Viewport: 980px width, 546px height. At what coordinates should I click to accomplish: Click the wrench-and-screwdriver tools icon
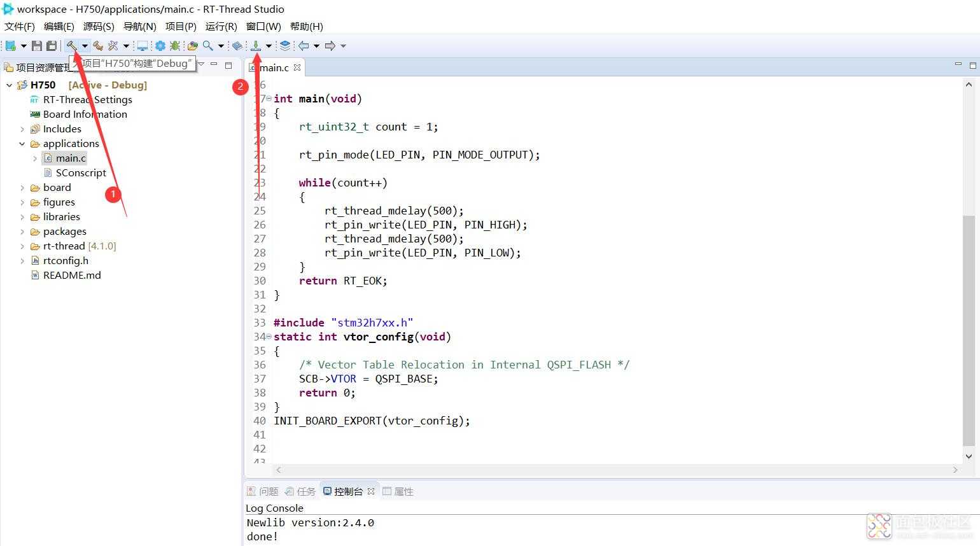coord(113,46)
